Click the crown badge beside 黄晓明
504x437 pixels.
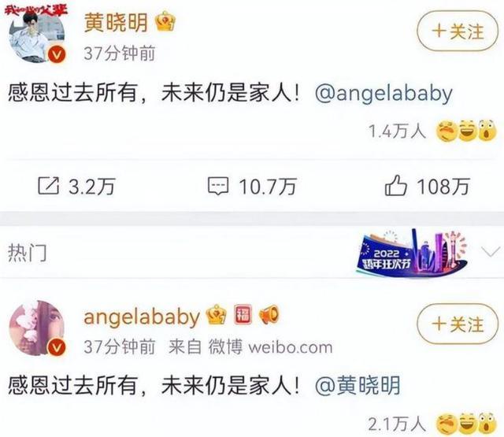click(x=165, y=21)
